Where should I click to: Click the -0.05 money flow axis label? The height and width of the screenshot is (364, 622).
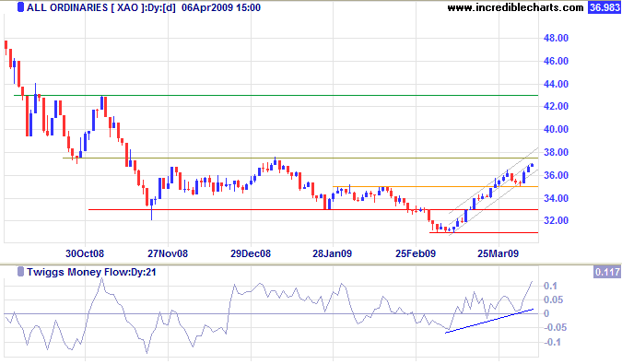(555, 327)
